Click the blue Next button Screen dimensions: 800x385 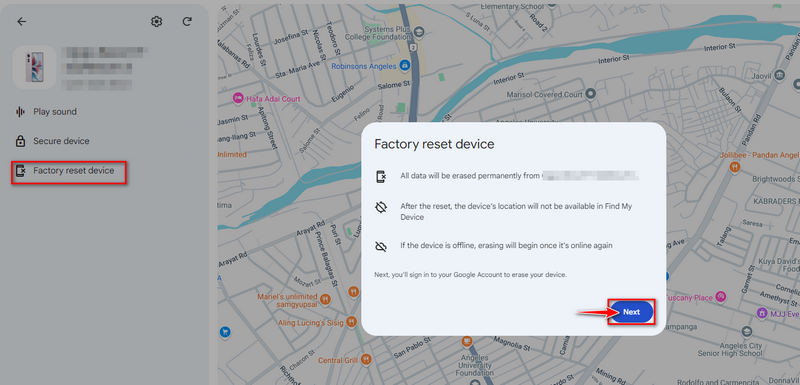click(631, 312)
